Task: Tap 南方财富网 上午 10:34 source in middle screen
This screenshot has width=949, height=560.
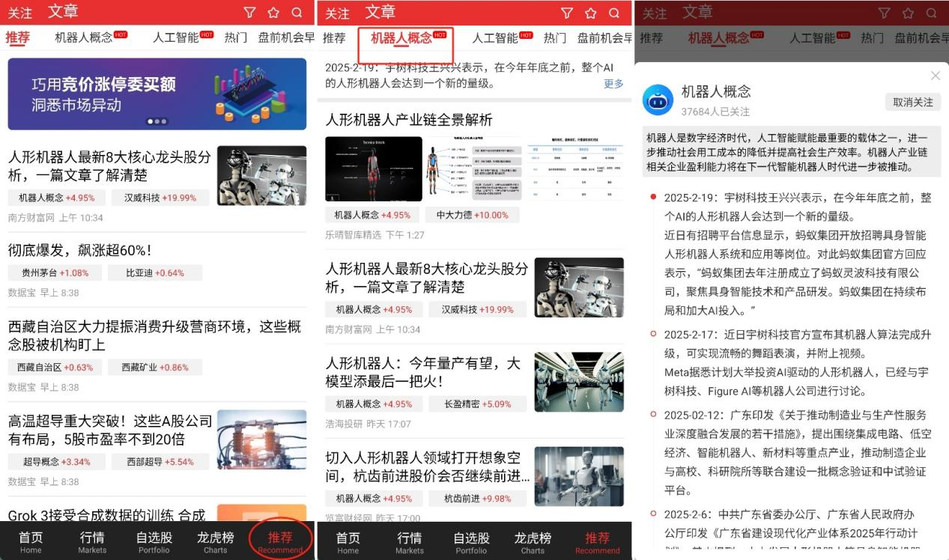Action: pyautogui.click(x=373, y=329)
